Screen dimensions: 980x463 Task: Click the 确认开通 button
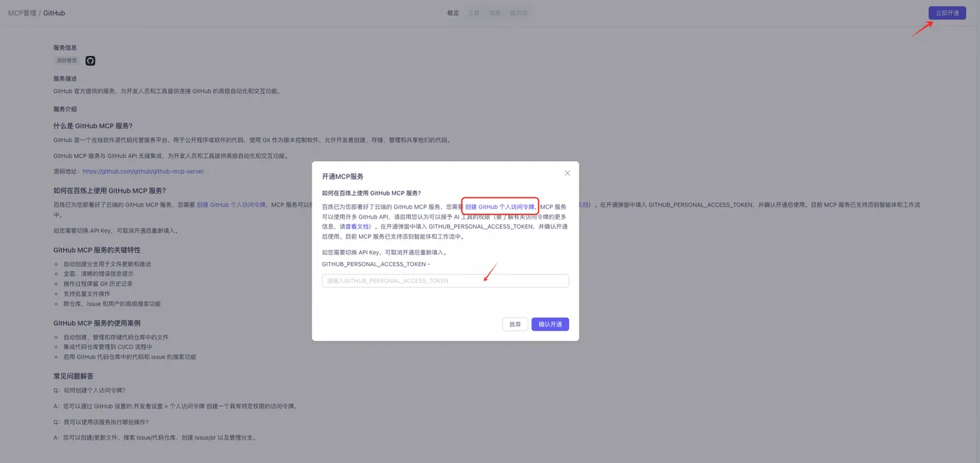pos(550,324)
